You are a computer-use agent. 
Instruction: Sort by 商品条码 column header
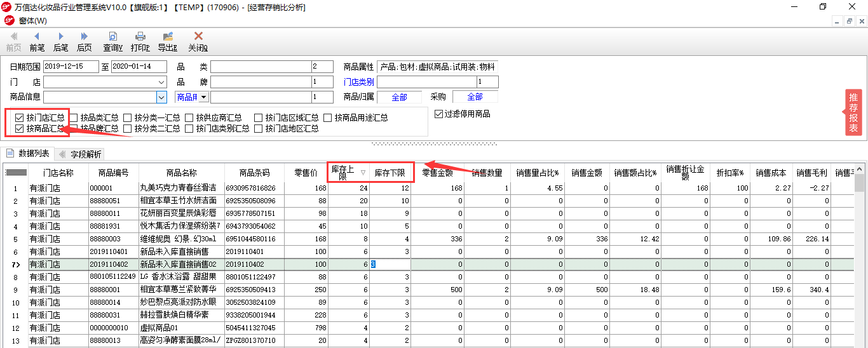click(254, 173)
